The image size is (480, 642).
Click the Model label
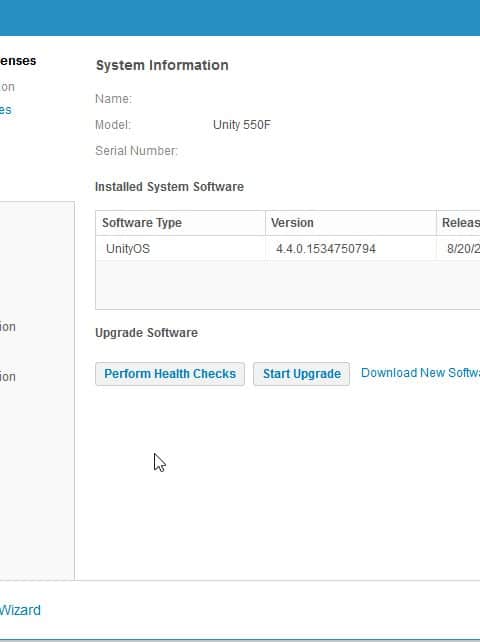tap(113, 125)
